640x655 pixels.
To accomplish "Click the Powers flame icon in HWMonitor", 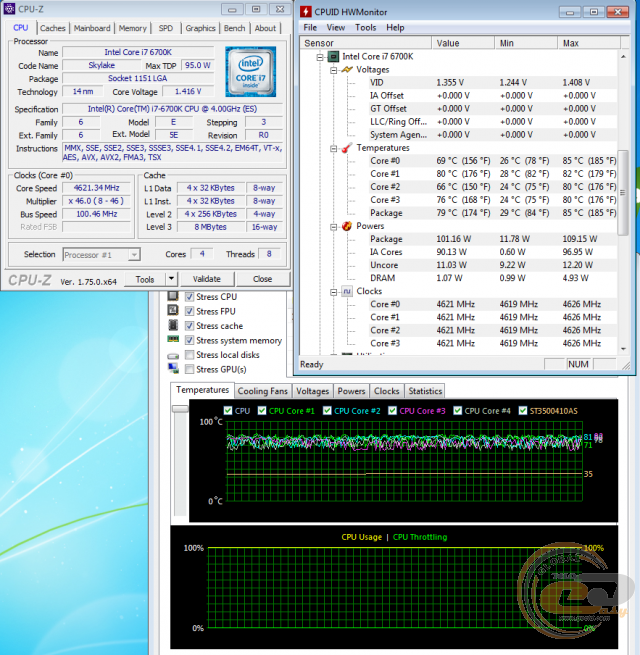I will click(347, 226).
